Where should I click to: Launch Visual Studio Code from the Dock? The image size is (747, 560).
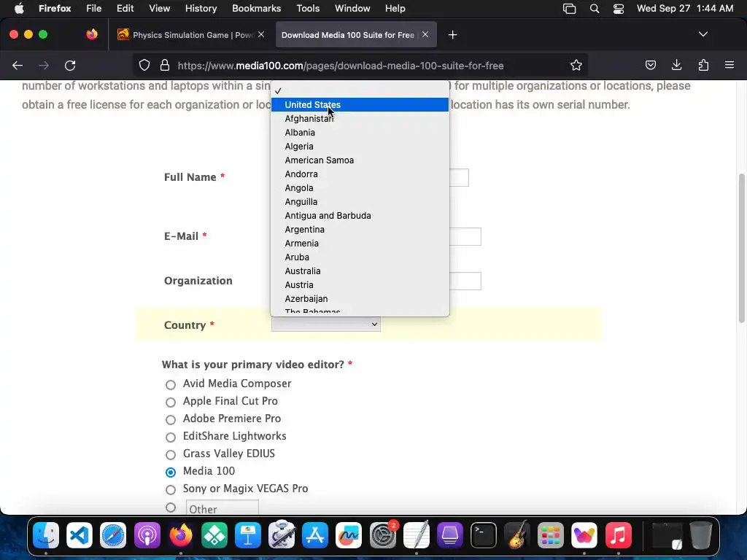point(80,535)
